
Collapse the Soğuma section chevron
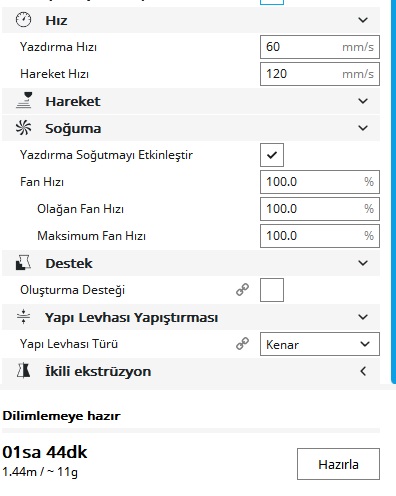(363, 128)
